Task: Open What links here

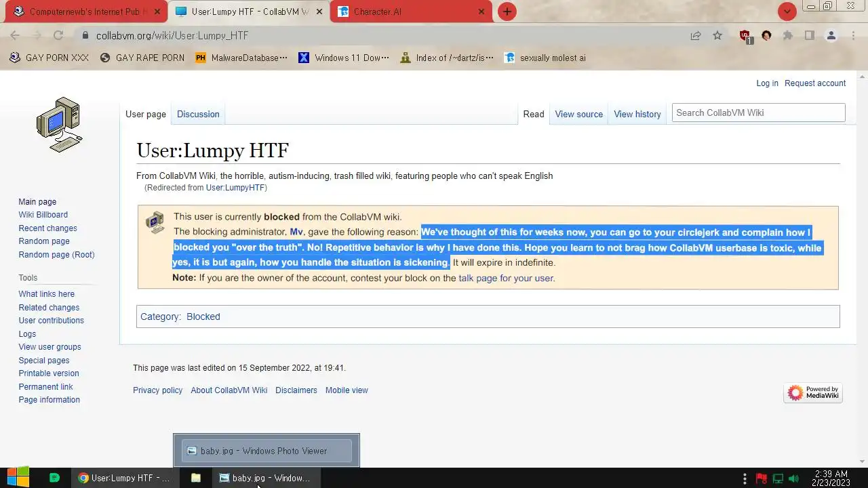Action: [46, 294]
